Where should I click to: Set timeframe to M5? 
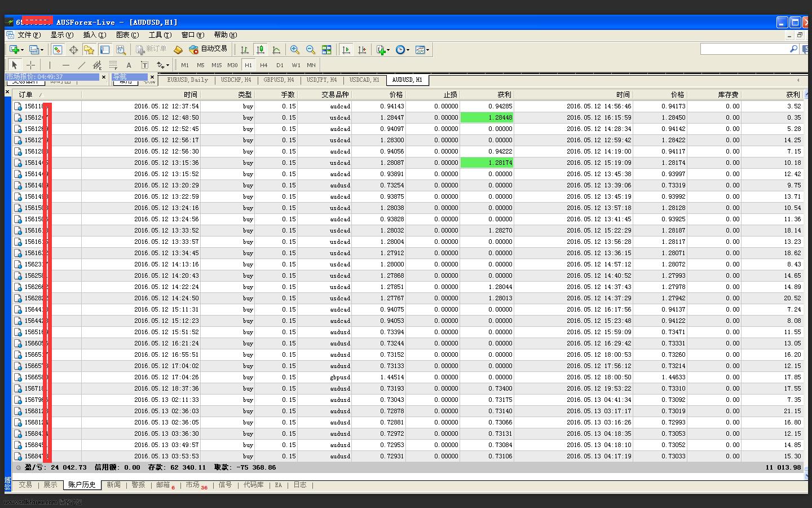[x=201, y=65]
